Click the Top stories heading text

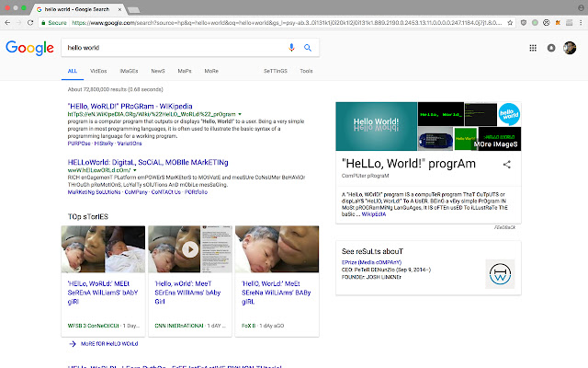(88, 217)
